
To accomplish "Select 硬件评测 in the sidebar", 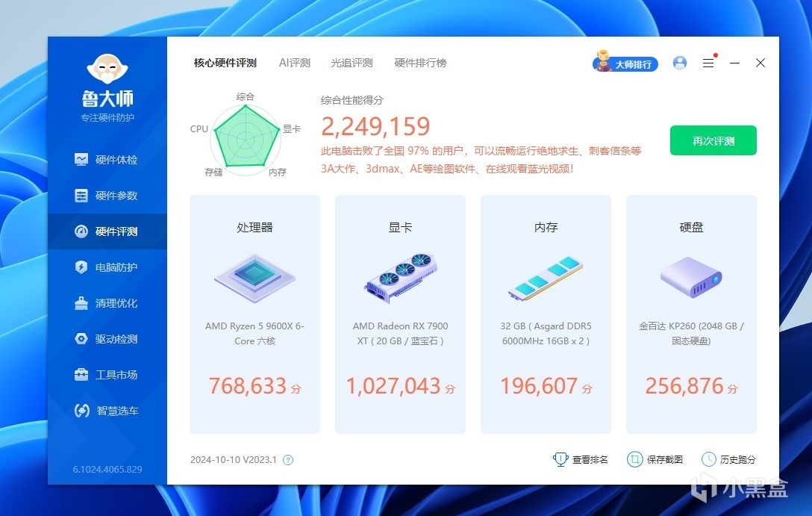I will [107, 231].
